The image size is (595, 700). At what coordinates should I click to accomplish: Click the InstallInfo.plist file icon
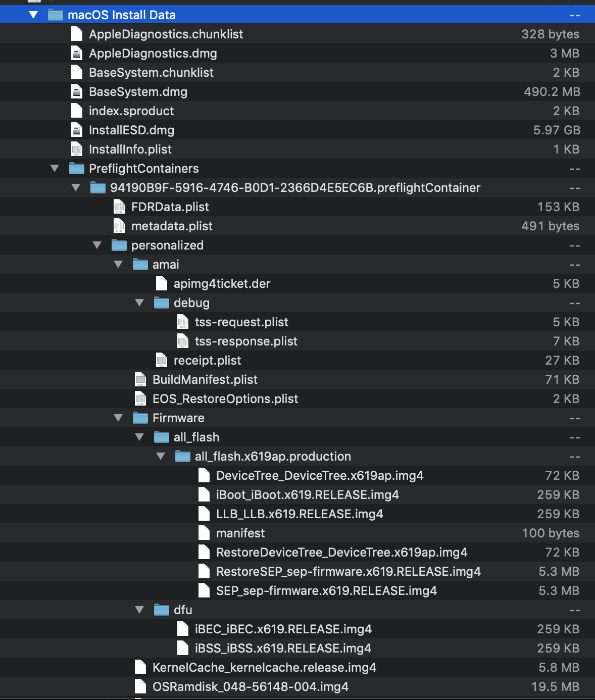pyautogui.click(x=77, y=149)
